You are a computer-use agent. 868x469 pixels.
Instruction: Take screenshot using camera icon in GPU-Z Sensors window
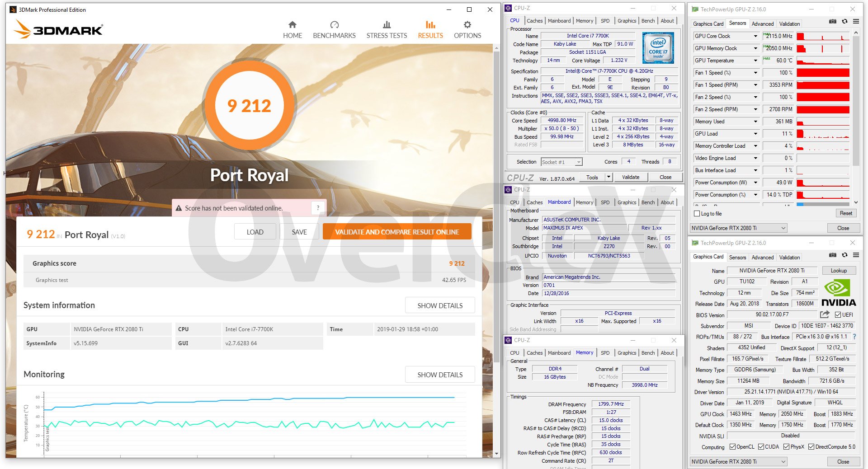point(832,21)
